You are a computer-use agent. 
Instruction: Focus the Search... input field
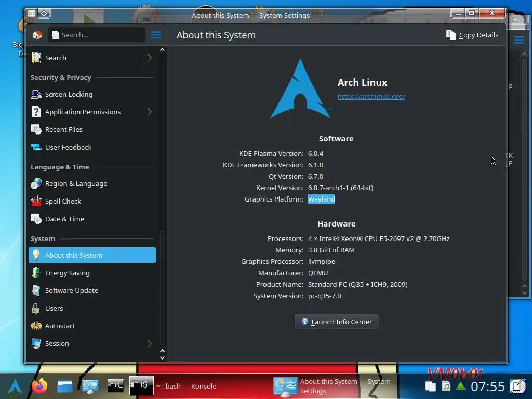(97, 35)
